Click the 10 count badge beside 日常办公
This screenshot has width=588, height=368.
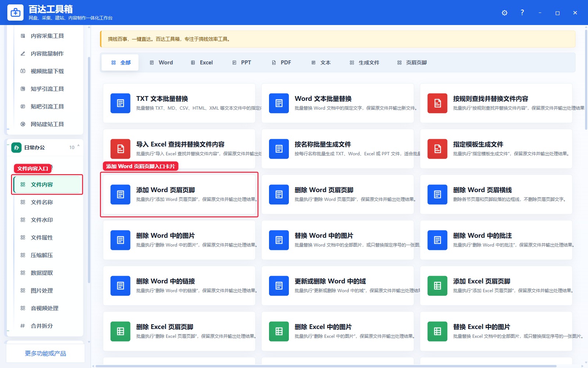[x=72, y=148]
